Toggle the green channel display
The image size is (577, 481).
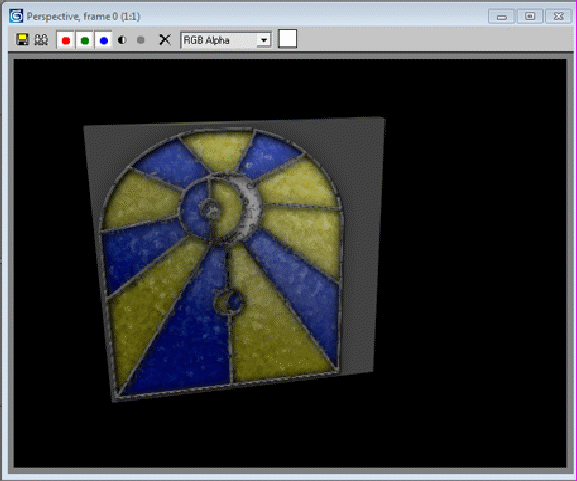(85, 40)
